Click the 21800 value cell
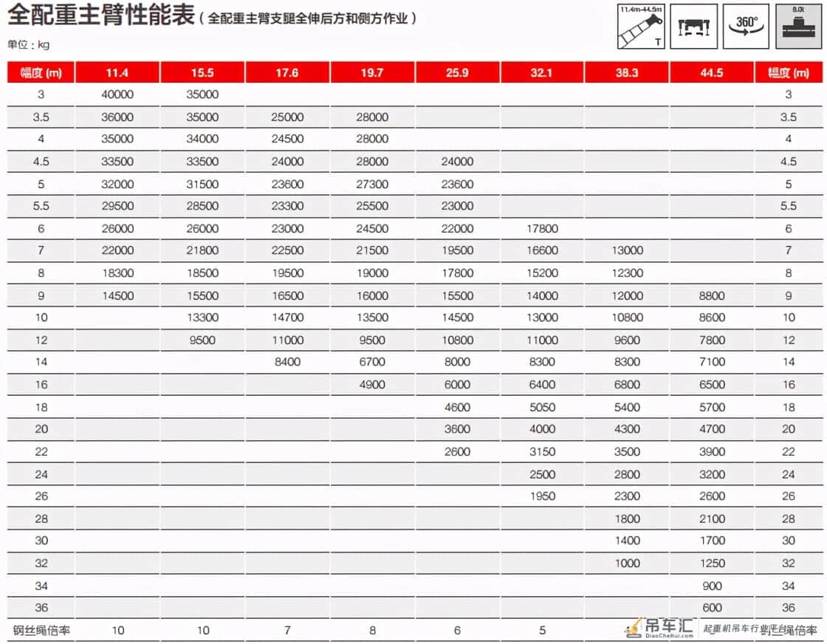The image size is (827, 644). pyautogui.click(x=202, y=250)
